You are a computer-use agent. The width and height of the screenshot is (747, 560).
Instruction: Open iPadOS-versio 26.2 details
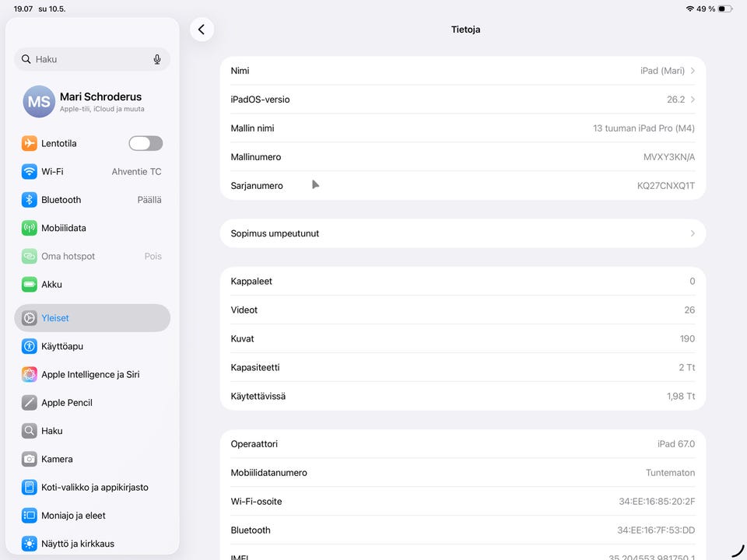tap(462, 100)
